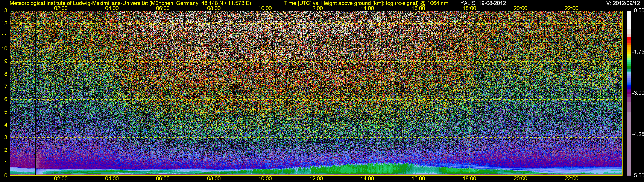
Task: Click the Meteorological Institute title text
Action: click(79, 3)
